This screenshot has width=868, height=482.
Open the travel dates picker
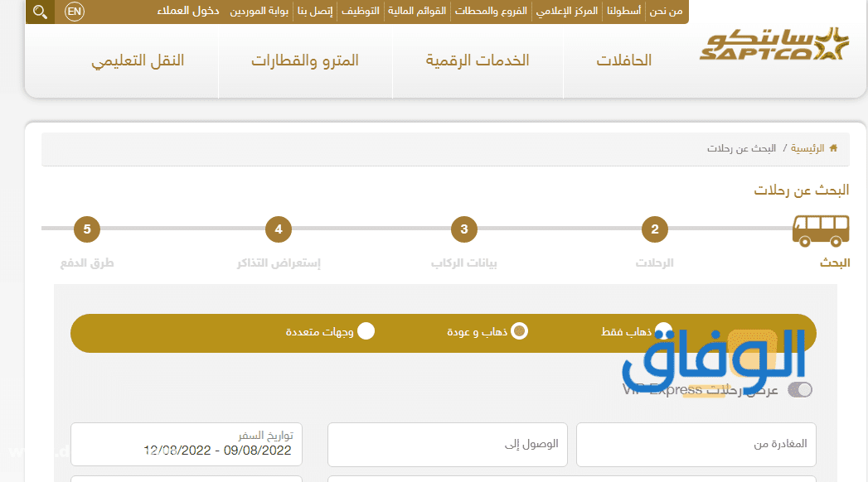187,444
